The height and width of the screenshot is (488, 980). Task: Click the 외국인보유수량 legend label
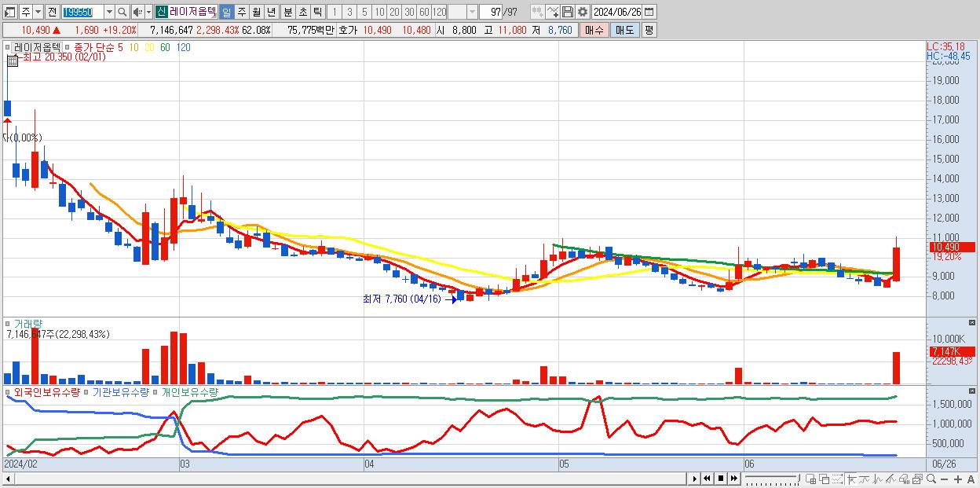click(46, 391)
